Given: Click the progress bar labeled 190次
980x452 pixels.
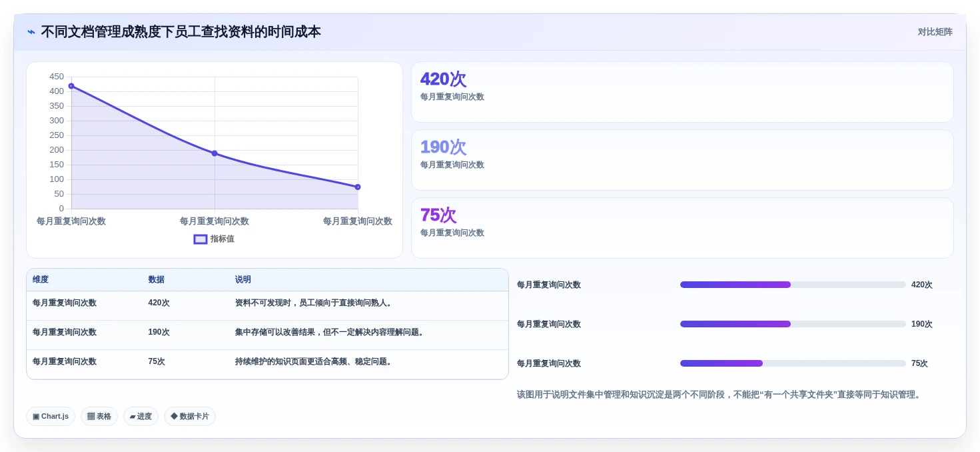Looking at the screenshot, I should pos(793,324).
